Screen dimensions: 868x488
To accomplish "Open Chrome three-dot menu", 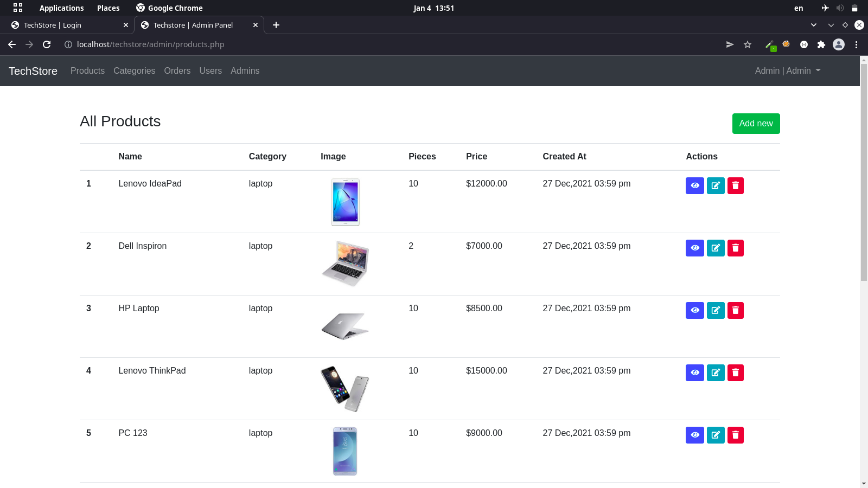I will pyautogui.click(x=856, y=44).
